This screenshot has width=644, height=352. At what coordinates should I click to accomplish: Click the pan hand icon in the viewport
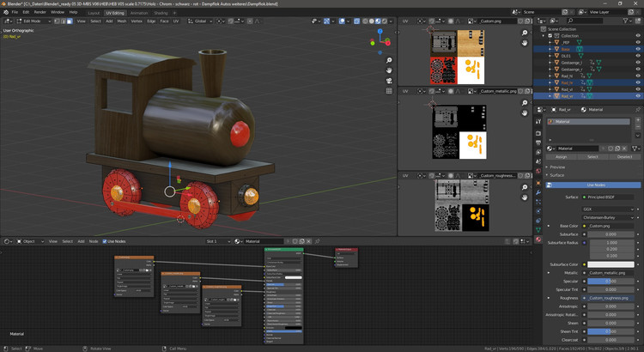pyautogui.click(x=390, y=71)
